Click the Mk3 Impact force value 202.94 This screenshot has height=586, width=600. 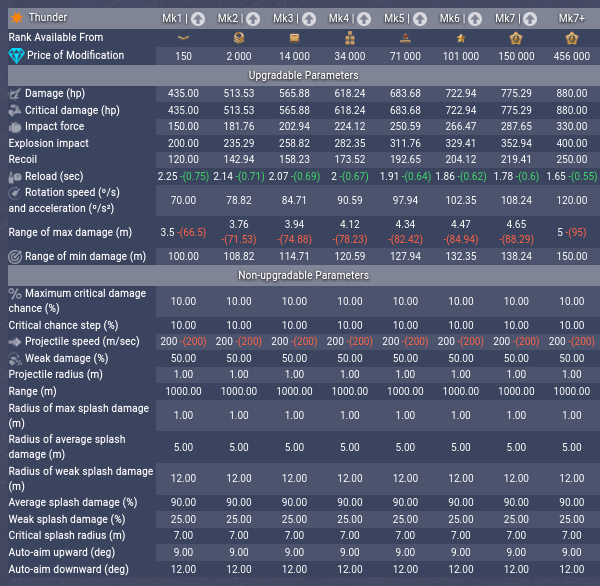tap(294, 126)
